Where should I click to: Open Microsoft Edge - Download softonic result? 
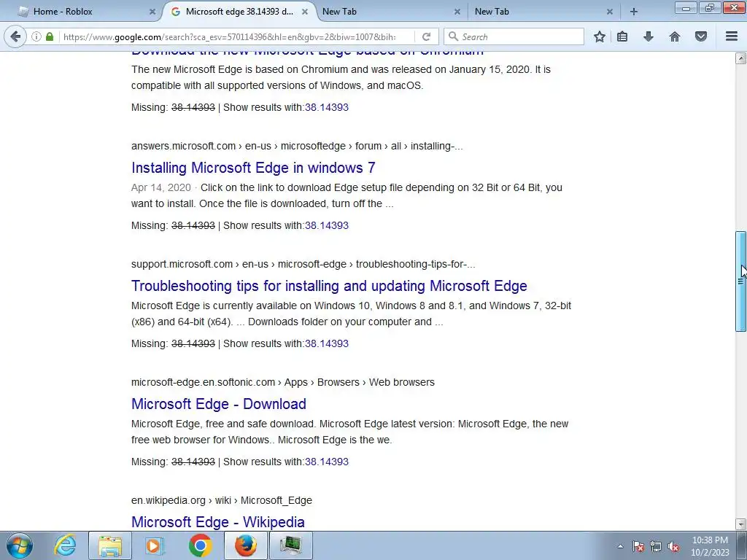coord(219,404)
